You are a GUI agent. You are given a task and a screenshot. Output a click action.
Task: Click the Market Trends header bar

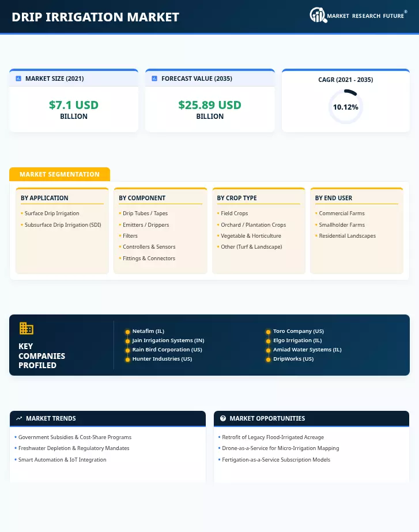pos(108,418)
